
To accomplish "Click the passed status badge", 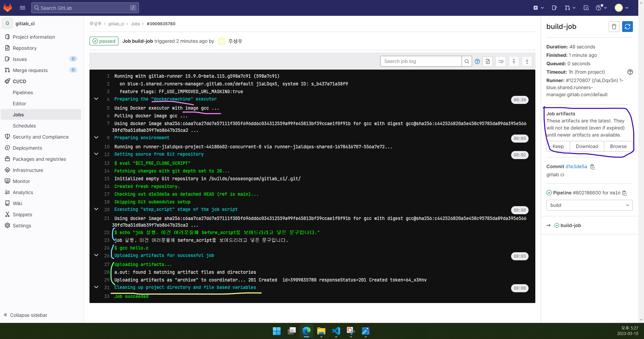I will 104,41.
